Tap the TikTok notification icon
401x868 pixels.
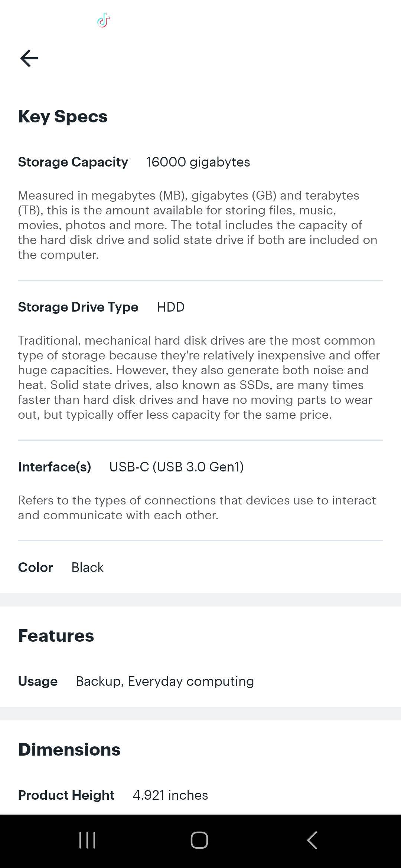coord(104,20)
